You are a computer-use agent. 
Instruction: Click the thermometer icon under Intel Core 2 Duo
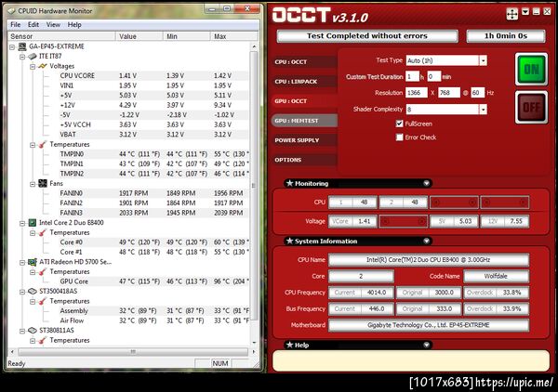point(43,232)
